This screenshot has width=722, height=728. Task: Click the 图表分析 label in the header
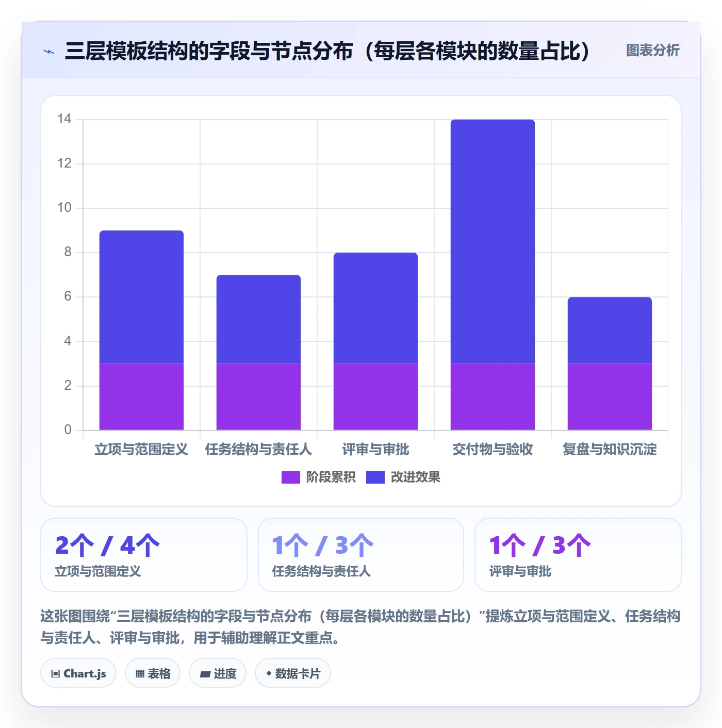[x=652, y=51]
